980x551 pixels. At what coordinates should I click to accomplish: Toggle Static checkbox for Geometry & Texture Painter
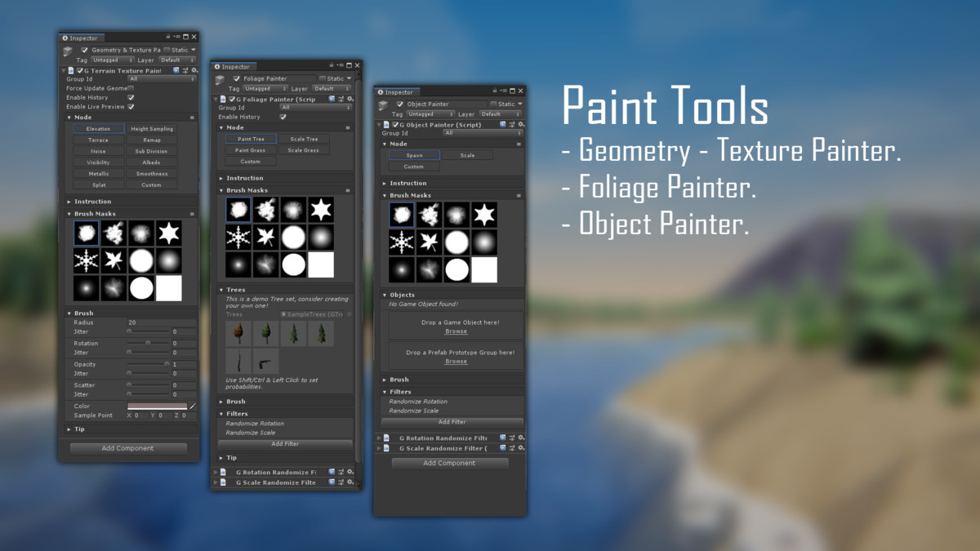[167, 50]
